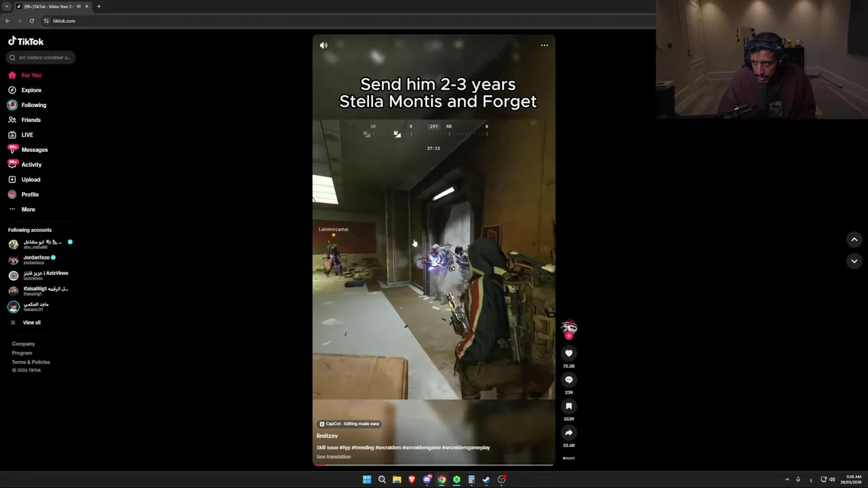The height and width of the screenshot is (488, 868).
Task: Click the #trending hashtag
Action: (x=363, y=447)
